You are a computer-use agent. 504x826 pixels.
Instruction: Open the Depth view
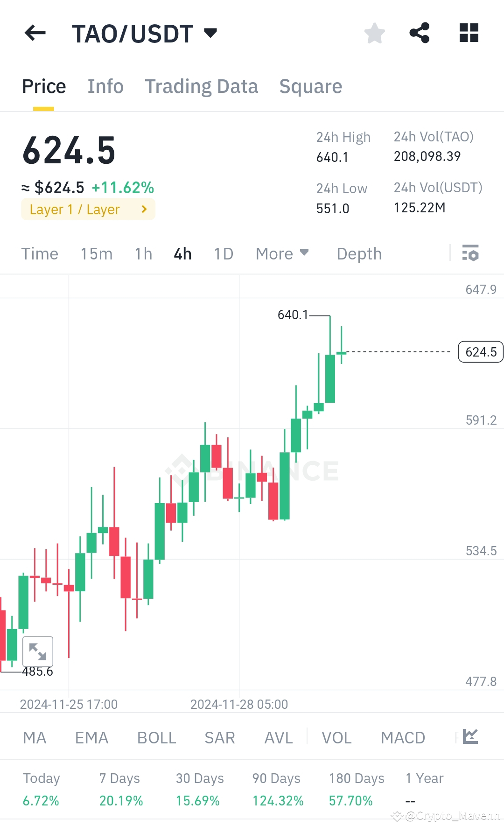tap(358, 253)
